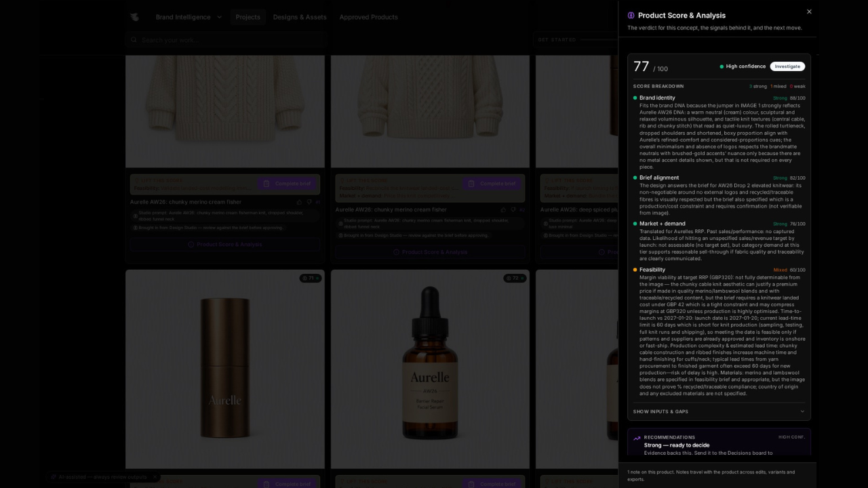The image size is (868, 488).
Task: Open the second cream sweater thumbnail
Action: pyautogui.click(x=430, y=112)
